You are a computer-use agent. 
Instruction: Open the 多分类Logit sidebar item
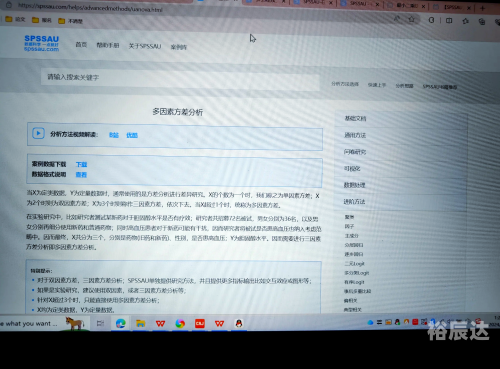(x=356, y=273)
